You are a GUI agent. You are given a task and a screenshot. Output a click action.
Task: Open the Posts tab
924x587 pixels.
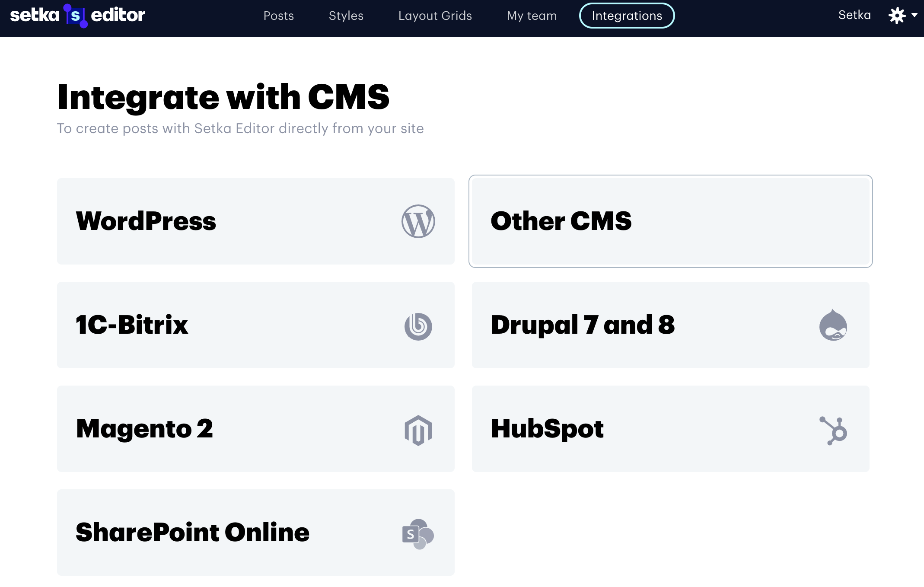(x=279, y=16)
